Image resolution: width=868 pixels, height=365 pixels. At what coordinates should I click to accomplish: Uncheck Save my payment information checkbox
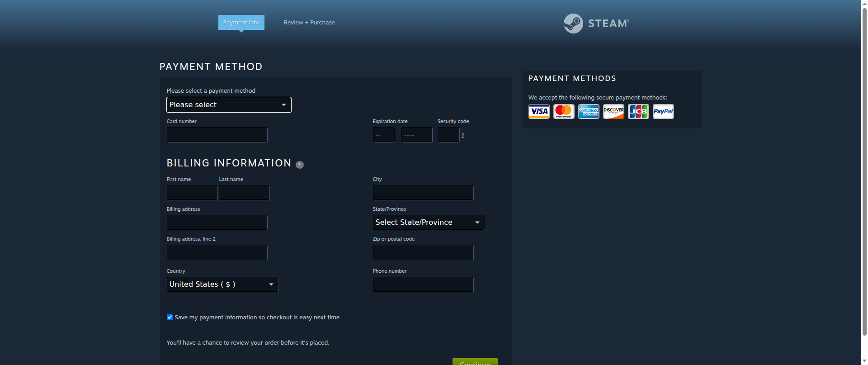coord(170,318)
